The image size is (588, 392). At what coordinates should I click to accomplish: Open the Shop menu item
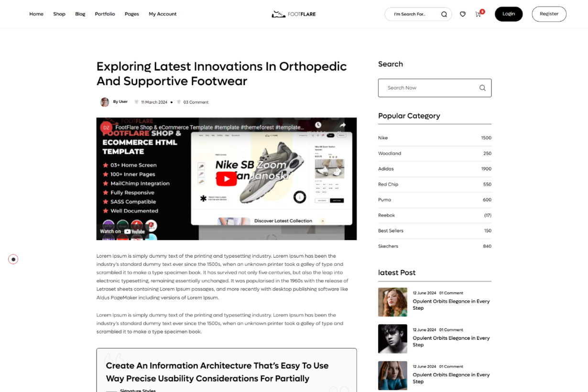59,14
